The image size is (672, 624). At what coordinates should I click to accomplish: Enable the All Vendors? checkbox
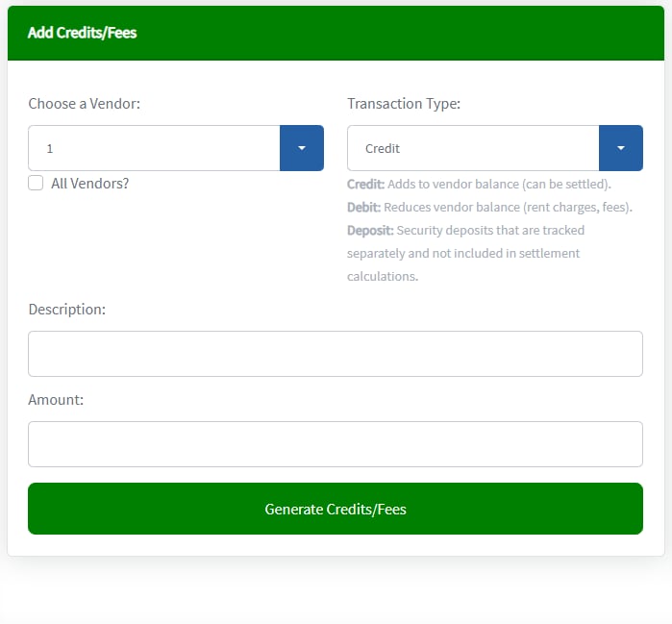[x=36, y=183]
